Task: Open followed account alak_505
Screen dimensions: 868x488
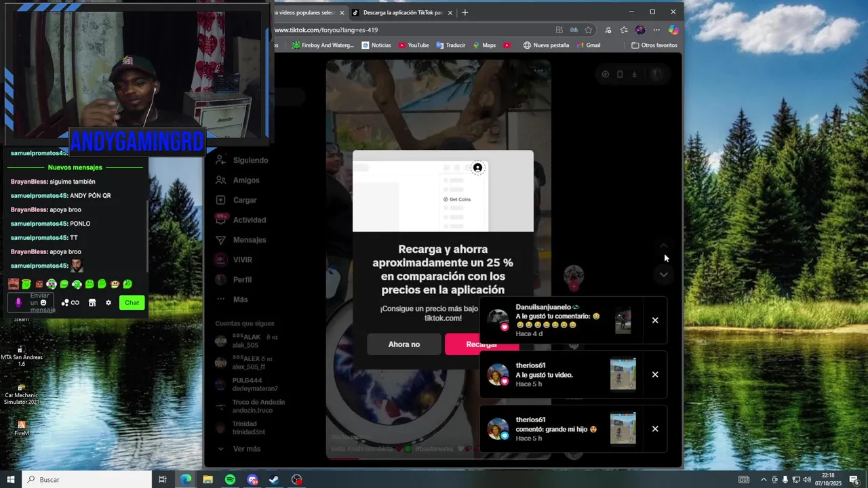Action: point(247,341)
